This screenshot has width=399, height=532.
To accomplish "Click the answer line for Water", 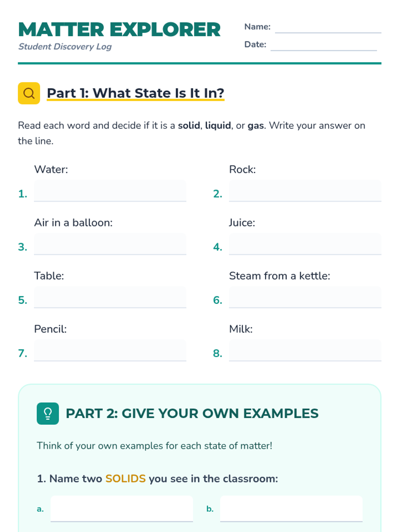I will (110, 191).
